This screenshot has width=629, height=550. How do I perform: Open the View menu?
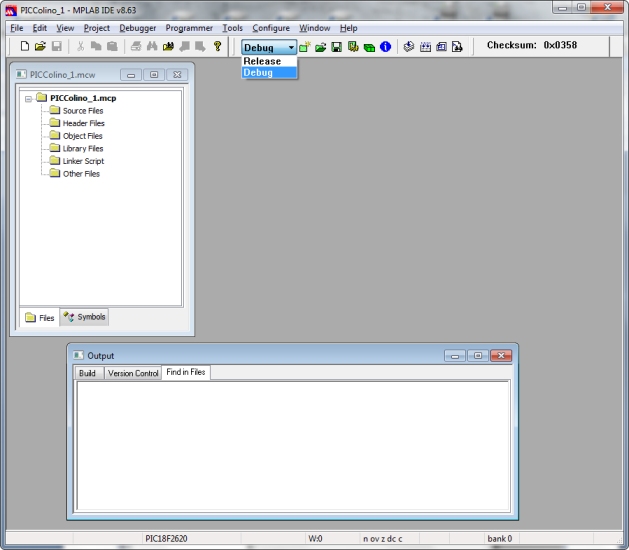tap(65, 28)
